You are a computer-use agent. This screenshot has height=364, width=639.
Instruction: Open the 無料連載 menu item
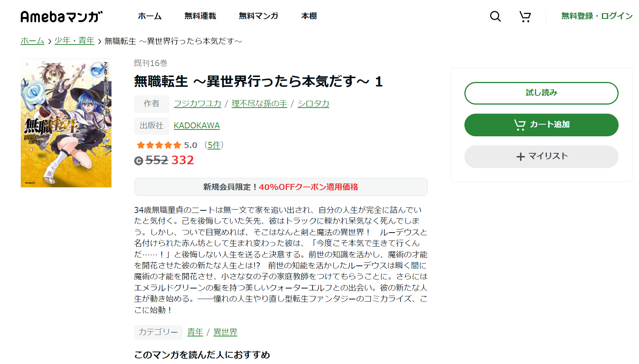click(200, 16)
